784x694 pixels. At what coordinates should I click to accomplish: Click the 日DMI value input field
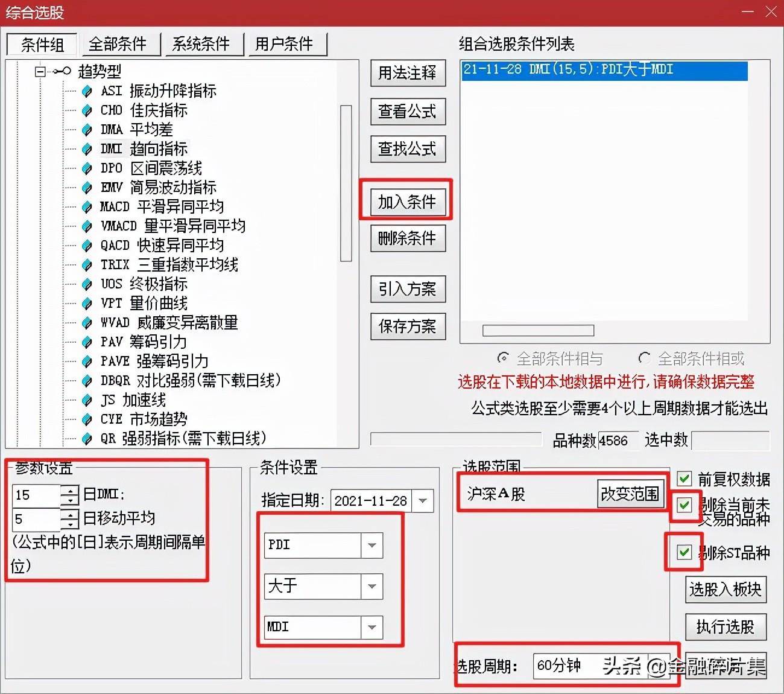tap(37, 495)
